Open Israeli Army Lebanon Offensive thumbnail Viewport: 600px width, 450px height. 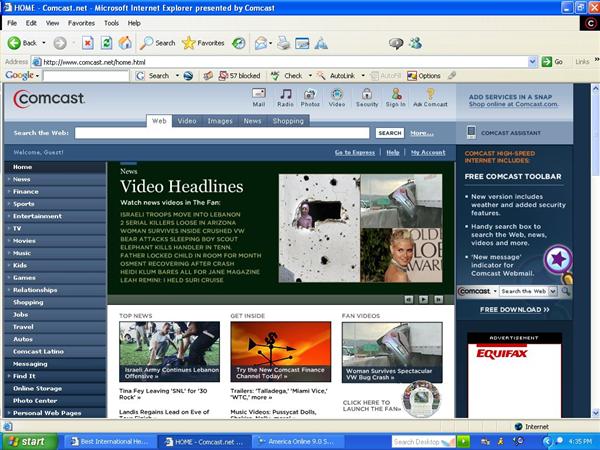170,352
